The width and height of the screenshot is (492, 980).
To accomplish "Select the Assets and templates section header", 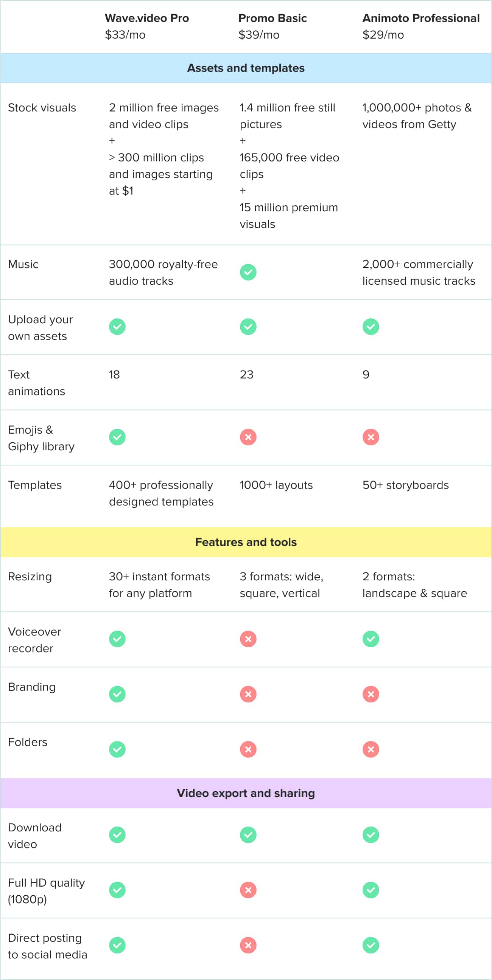I will pyautogui.click(x=246, y=68).
